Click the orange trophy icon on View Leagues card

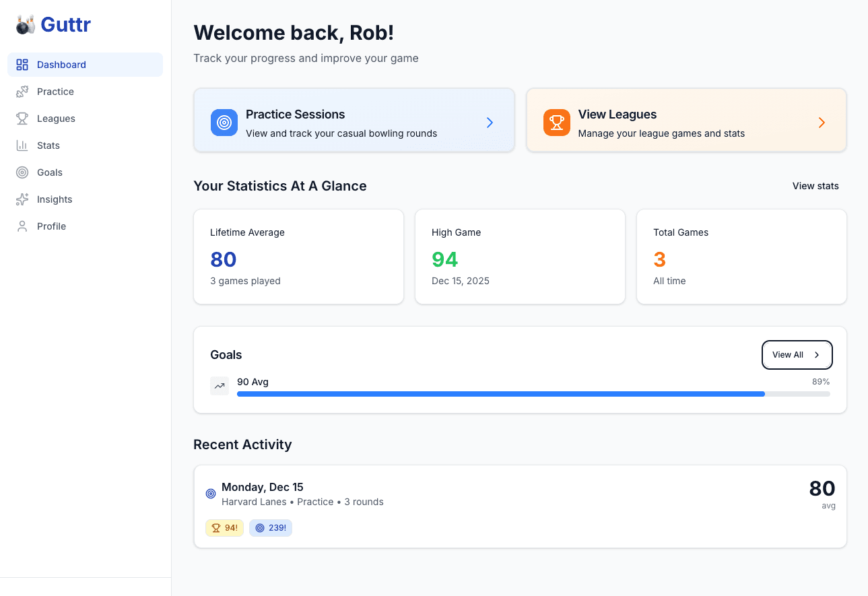click(556, 123)
